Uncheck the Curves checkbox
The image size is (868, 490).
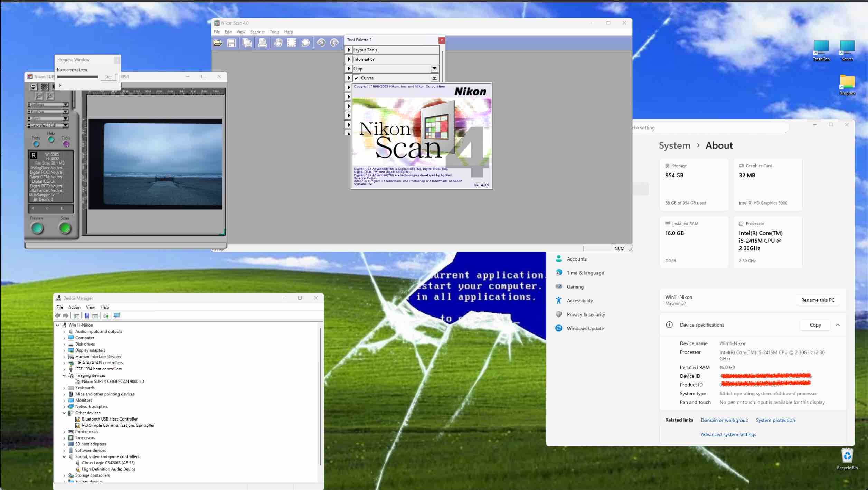coord(357,78)
